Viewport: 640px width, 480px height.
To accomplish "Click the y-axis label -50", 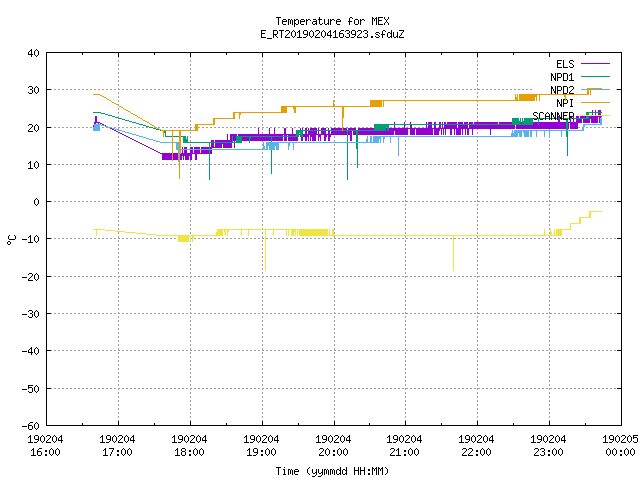I will coord(31,389).
